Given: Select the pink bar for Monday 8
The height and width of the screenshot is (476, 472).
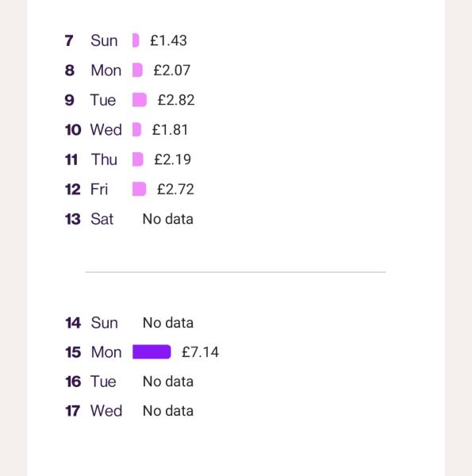Looking at the screenshot, I should click(137, 70).
